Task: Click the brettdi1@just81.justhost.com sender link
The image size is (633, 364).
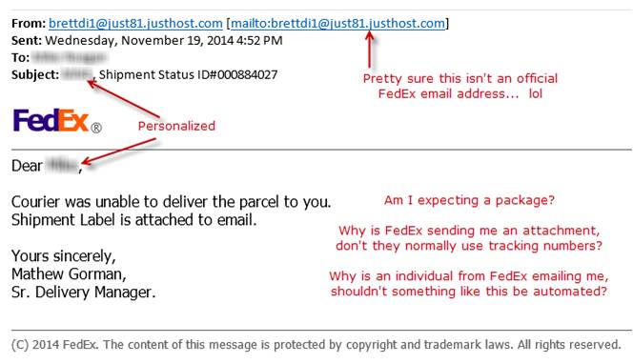Action: point(135,24)
